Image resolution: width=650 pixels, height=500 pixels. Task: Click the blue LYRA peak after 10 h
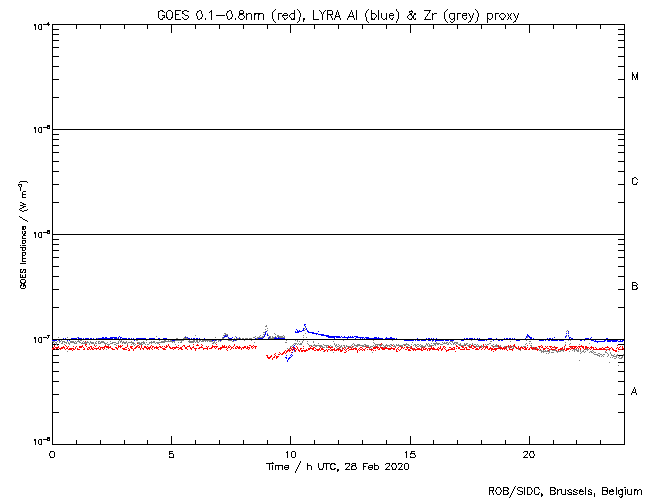(305, 326)
